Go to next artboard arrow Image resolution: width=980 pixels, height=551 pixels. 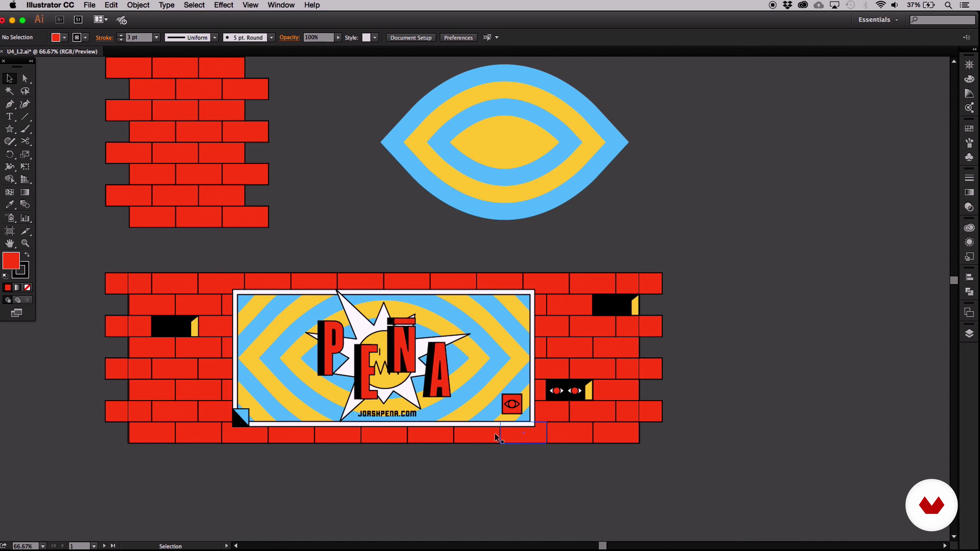(104, 546)
